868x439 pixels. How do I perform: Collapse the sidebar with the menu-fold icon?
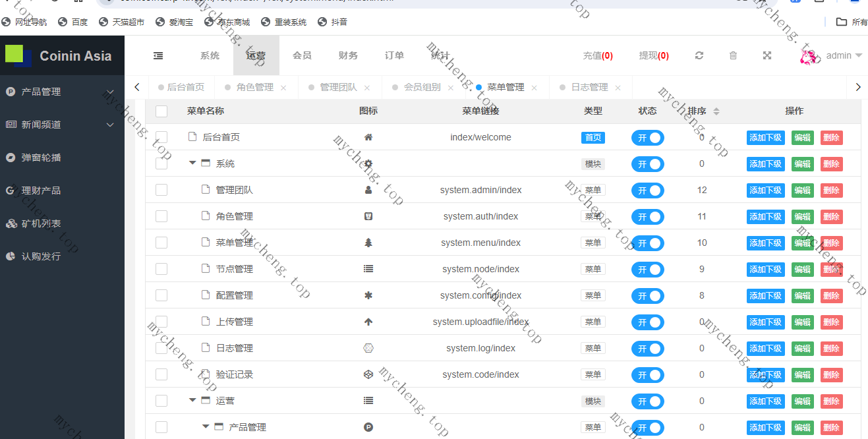(158, 55)
